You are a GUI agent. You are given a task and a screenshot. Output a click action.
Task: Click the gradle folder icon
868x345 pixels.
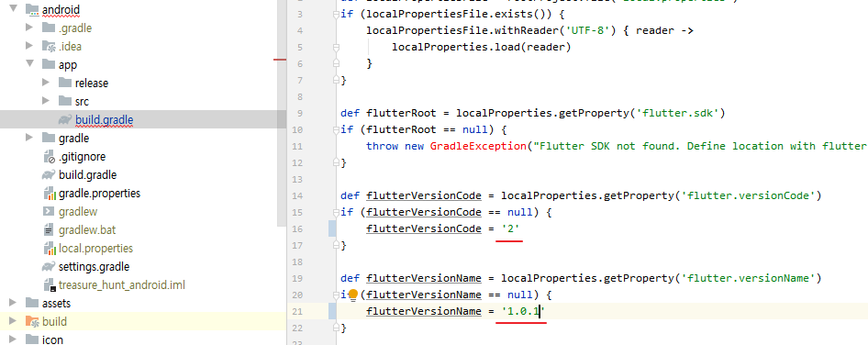pos(49,138)
